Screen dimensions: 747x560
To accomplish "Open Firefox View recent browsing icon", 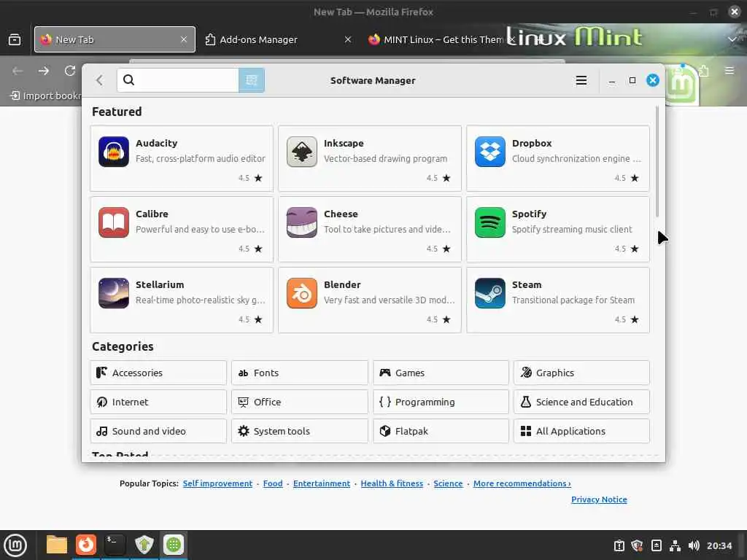I will 15,39.
